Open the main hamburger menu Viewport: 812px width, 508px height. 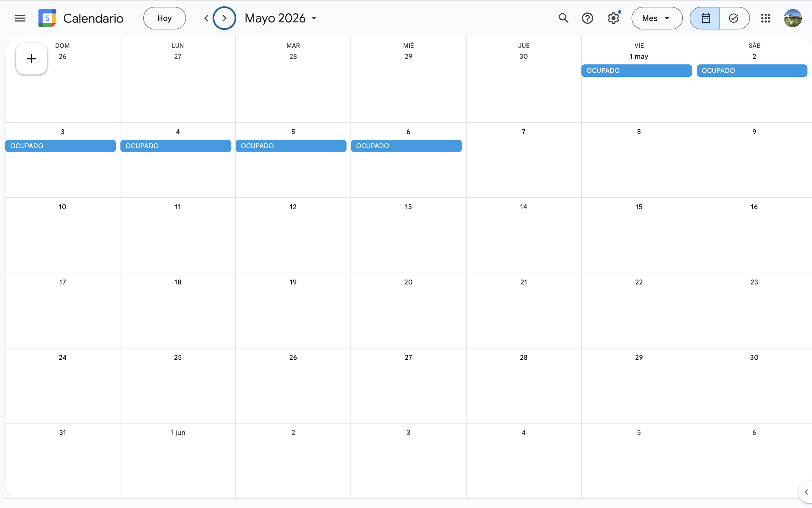(x=20, y=18)
